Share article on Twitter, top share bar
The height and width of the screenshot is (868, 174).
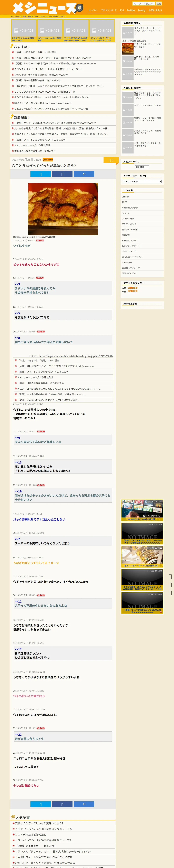[x=41, y=174]
